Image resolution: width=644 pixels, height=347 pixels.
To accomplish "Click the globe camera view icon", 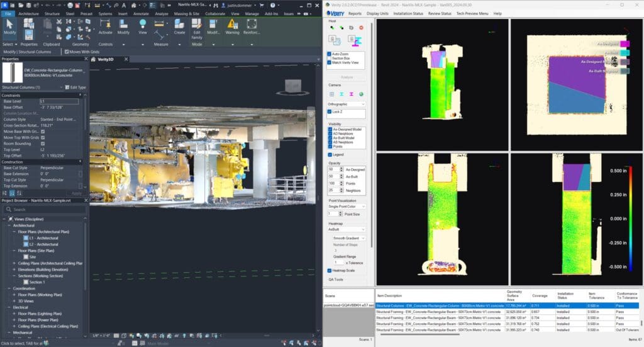I will click(x=361, y=94).
